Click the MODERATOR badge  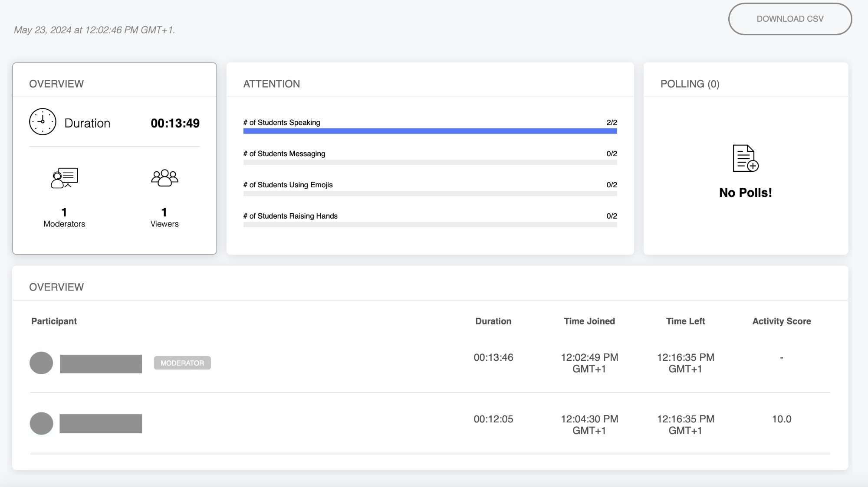pyautogui.click(x=182, y=363)
